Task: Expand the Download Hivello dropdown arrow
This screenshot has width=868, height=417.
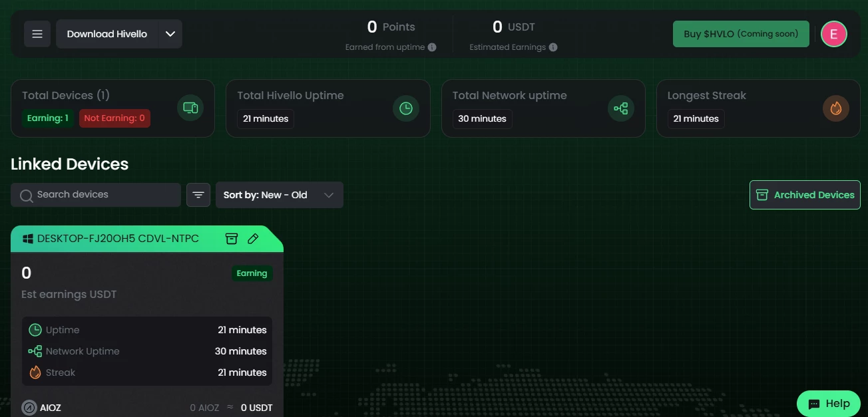Action: pyautogui.click(x=170, y=34)
